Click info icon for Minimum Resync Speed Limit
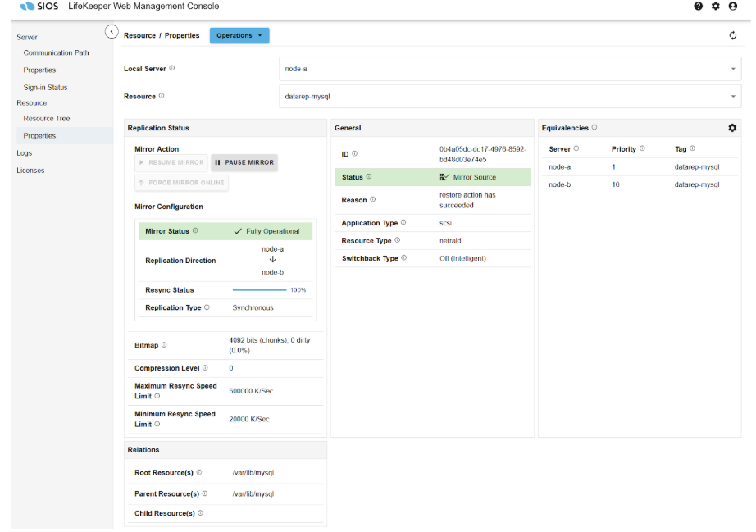The image size is (756, 532). point(157,424)
